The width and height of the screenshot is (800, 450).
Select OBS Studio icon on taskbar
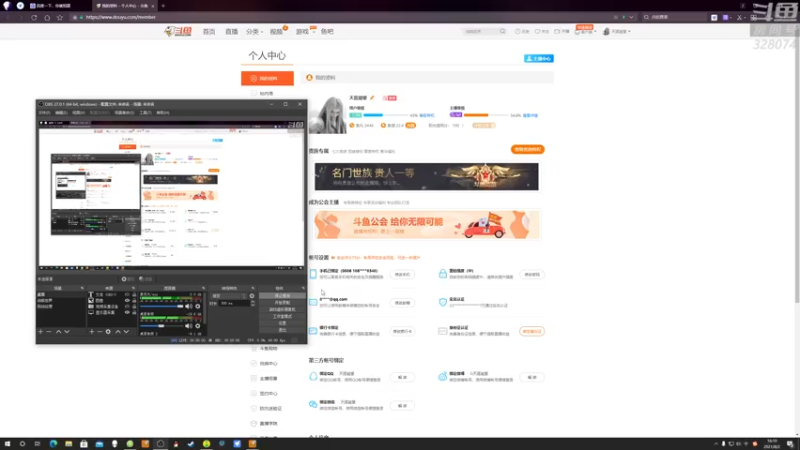pos(160,444)
